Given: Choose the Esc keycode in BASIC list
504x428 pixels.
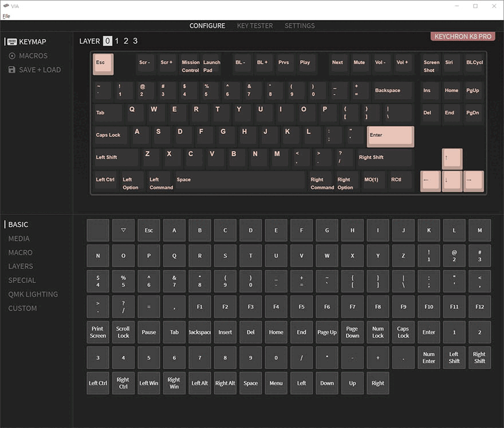Looking at the screenshot, I should pos(149,230).
